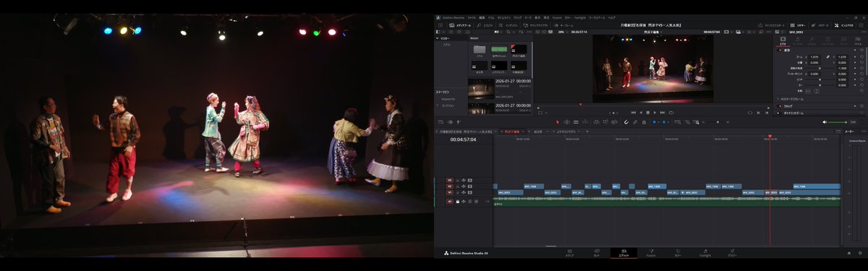The image size is (868, 271).
Task: Click the DIM audio button
Action: [x=853, y=122]
